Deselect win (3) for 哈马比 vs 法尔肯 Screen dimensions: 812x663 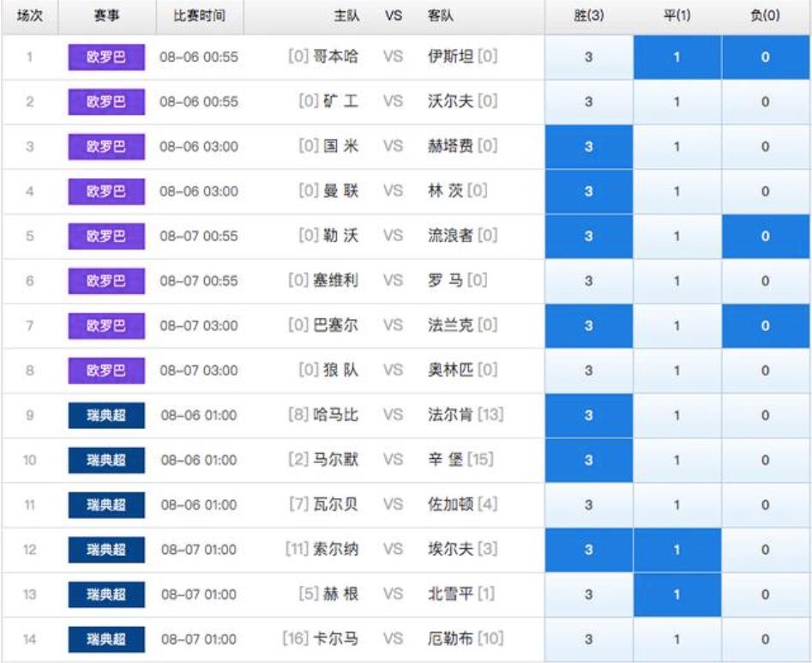coord(589,415)
